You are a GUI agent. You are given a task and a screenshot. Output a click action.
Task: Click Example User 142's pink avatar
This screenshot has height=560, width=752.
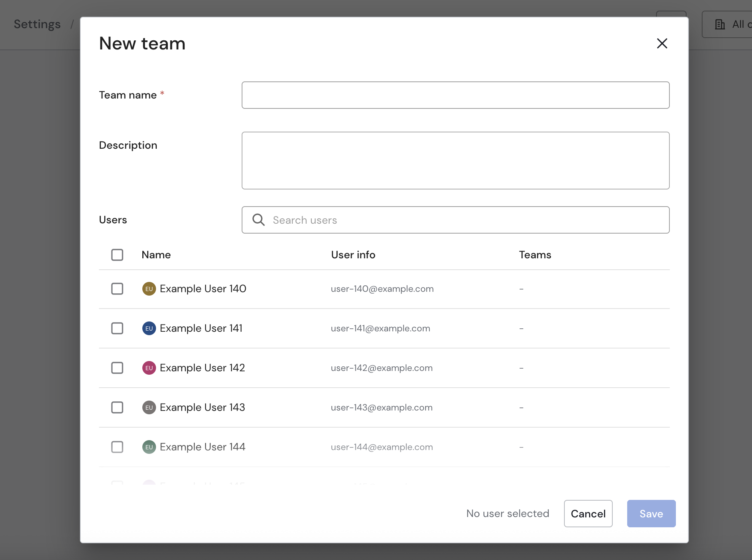pyautogui.click(x=149, y=368)
